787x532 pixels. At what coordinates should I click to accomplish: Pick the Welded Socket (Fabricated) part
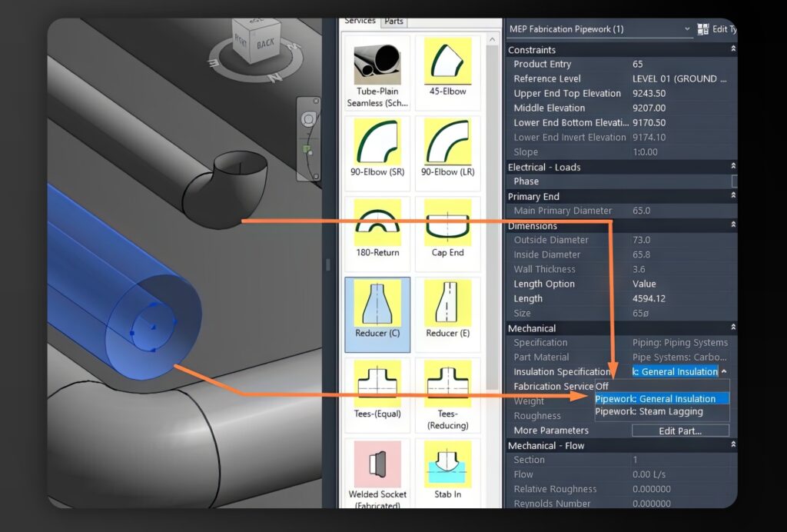click(377, 474)
